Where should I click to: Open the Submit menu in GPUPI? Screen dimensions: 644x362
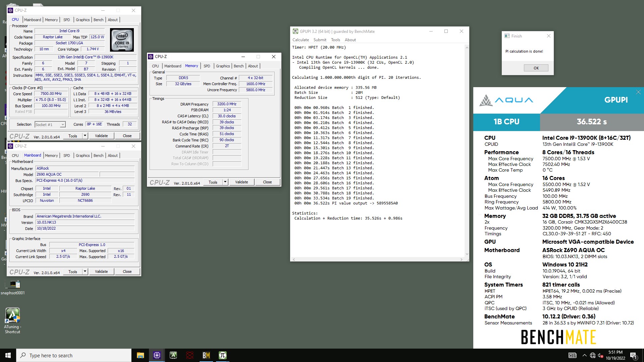pyautogui.click(x=320, y=40)
